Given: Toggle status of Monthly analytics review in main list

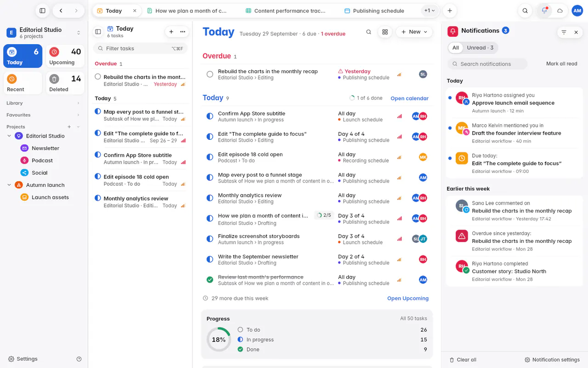Looking at the screenshot, I should pyautogui.click(x=210, y=198).
